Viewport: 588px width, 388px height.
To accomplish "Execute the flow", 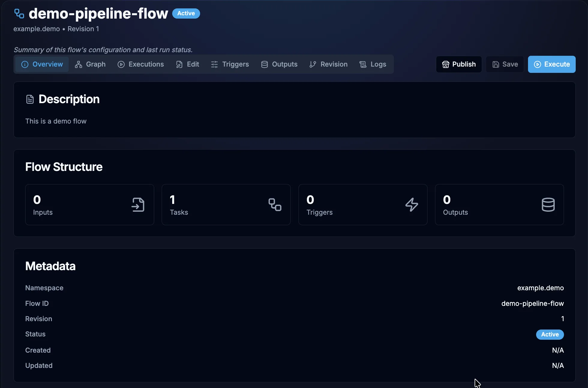I will (552, 64).
